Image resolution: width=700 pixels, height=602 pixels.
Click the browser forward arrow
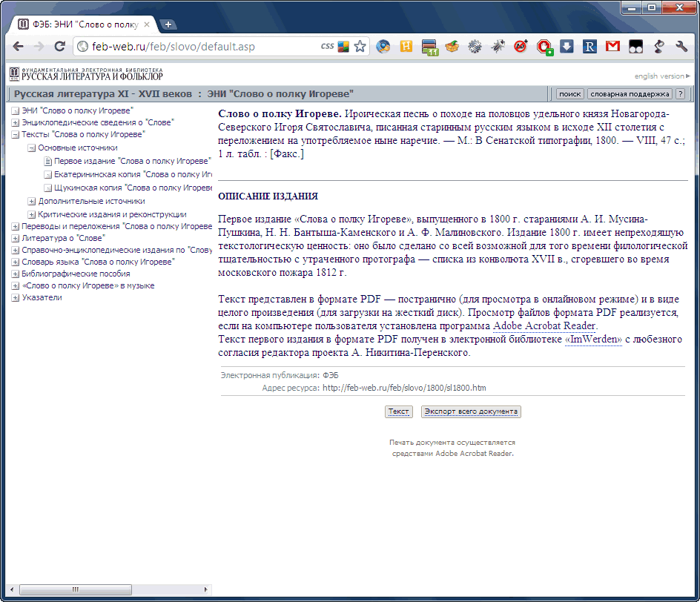pyautogui.click(x=39, y=47)
